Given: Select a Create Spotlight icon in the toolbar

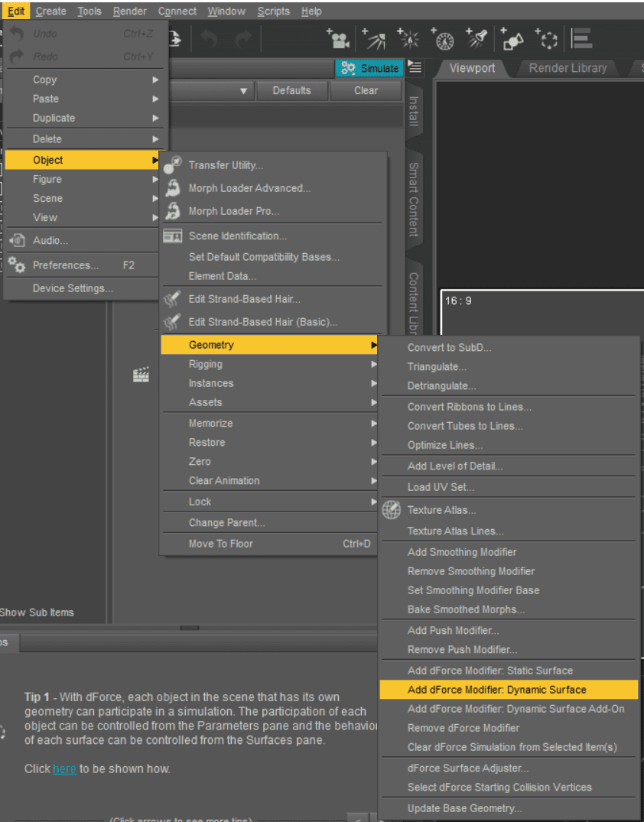Looking at the screenshot, I should 478,38.
